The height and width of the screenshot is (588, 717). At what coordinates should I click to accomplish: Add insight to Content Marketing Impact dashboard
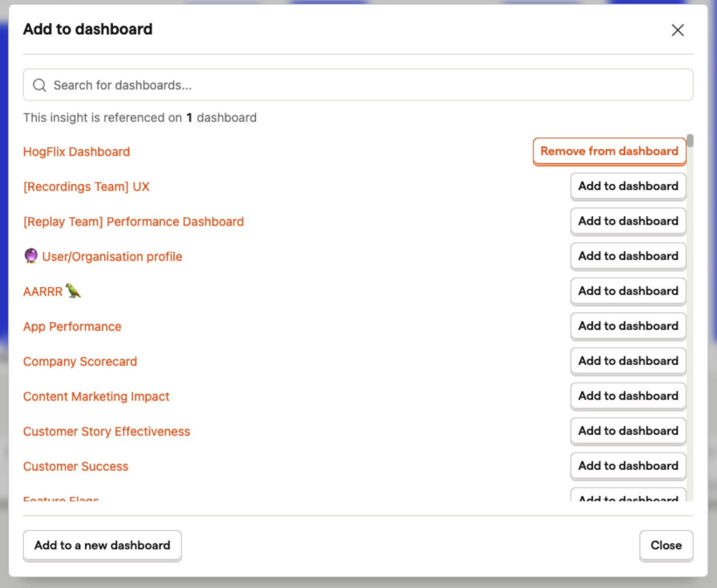[x=628, y=396]
